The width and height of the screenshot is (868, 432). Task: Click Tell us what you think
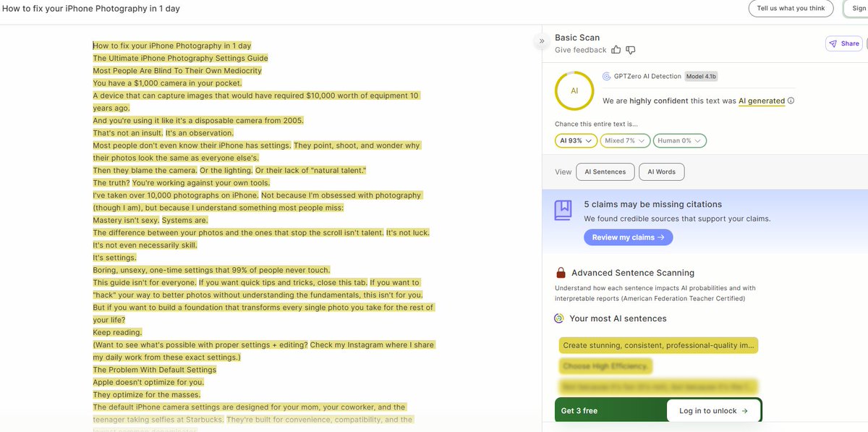coord(791,9)
